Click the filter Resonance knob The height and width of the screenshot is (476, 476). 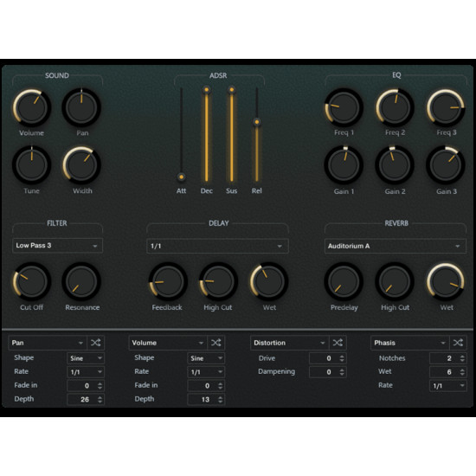tap(81, 281)
